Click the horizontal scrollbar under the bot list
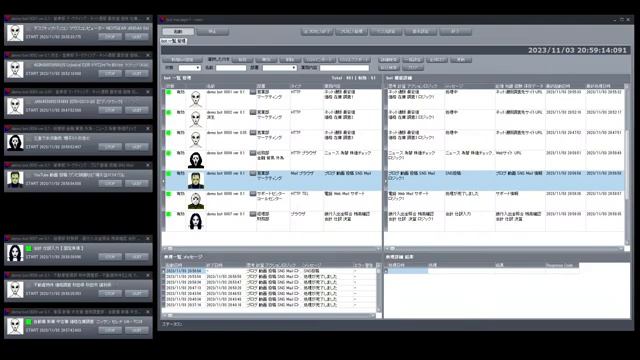640x360 pixels. tap(272, 248)
